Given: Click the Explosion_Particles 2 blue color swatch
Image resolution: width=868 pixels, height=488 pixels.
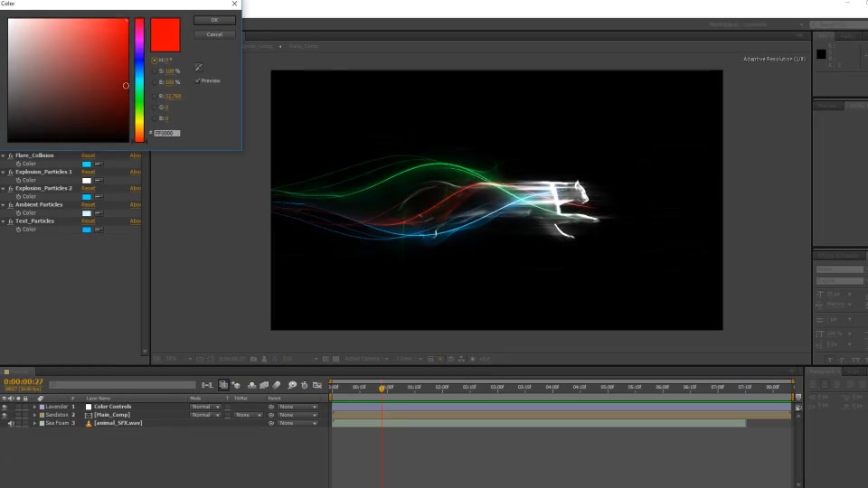Looking at the screenshot, I should click(x=87, y=197).
